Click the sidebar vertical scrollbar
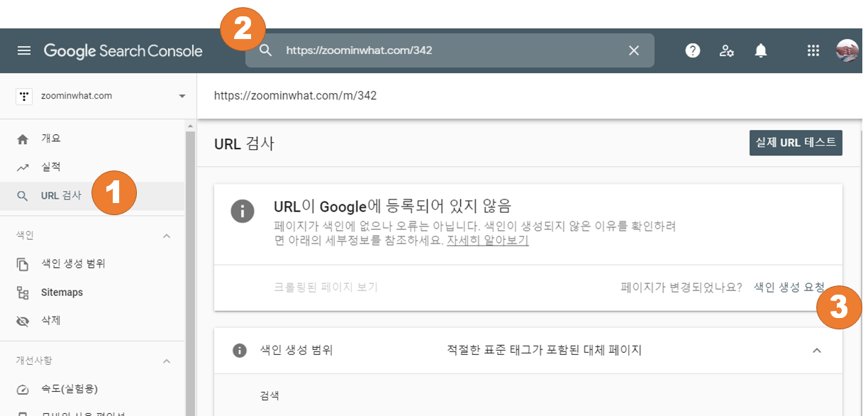868x416 pixels. 190,273
